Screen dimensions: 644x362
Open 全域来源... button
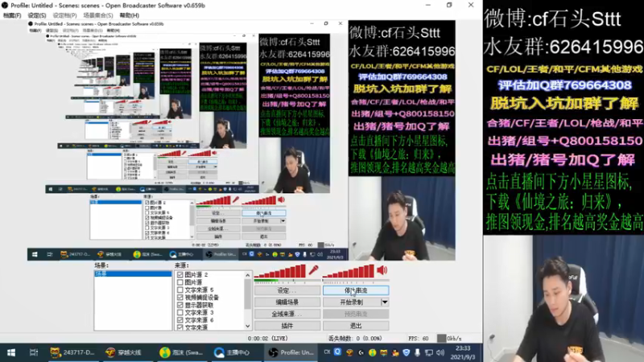coord(287,314)
